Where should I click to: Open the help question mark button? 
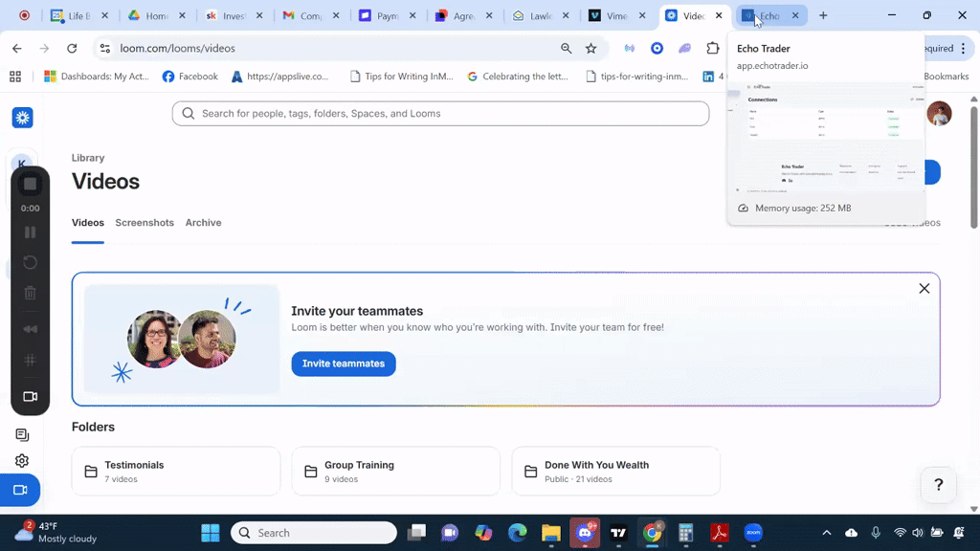click(x=938, y=485)
